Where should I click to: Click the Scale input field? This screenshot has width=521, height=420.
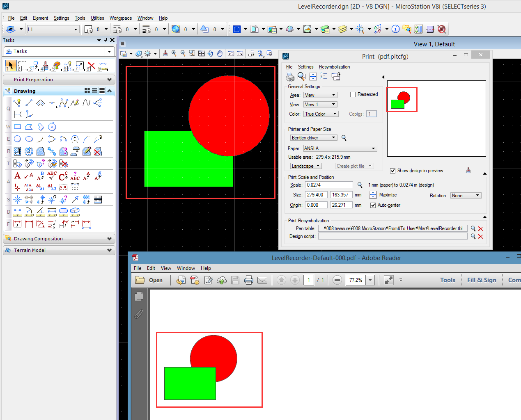click(329, 185)
